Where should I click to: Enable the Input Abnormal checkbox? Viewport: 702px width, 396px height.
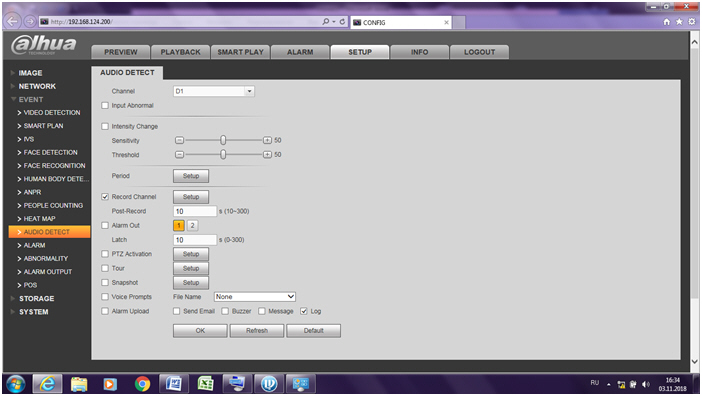coord(105,106)
